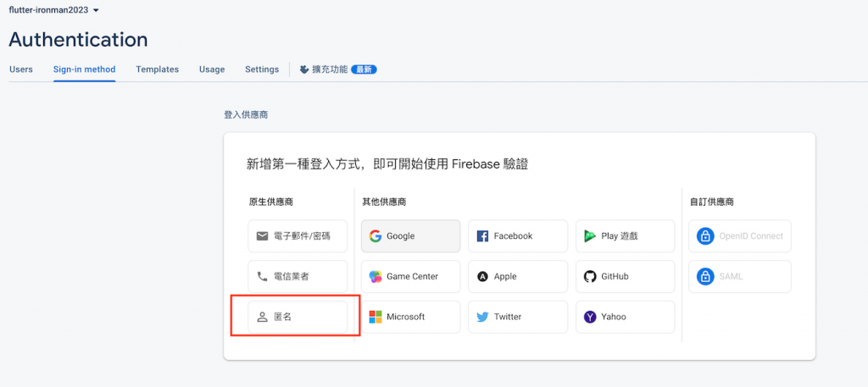Open the Settings tab
This screenshot has width=868, height=387.
click(262, 69)
